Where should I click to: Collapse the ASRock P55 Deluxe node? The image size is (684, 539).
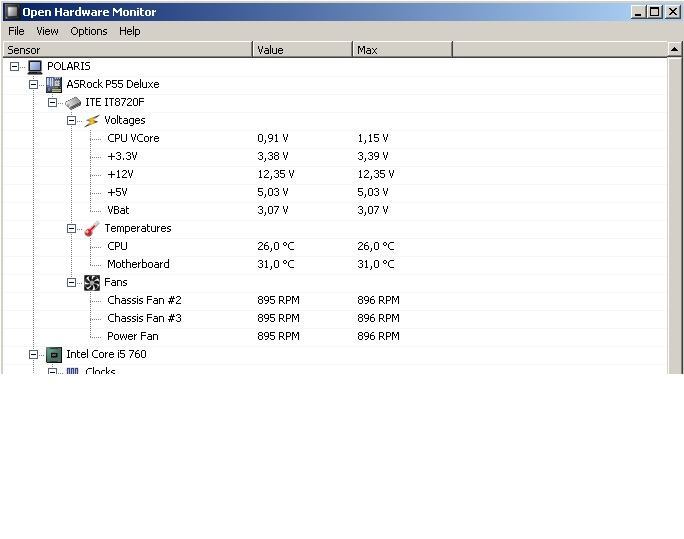coord(34,85)
